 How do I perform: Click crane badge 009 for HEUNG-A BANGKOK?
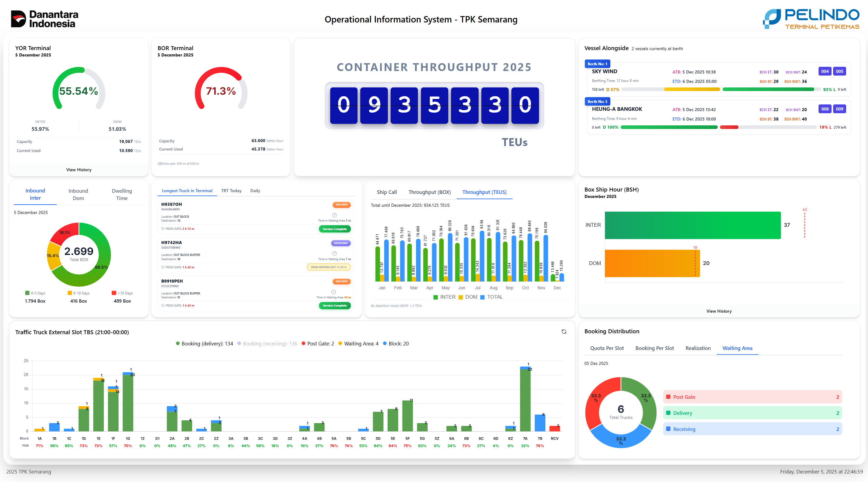[839, 109]
